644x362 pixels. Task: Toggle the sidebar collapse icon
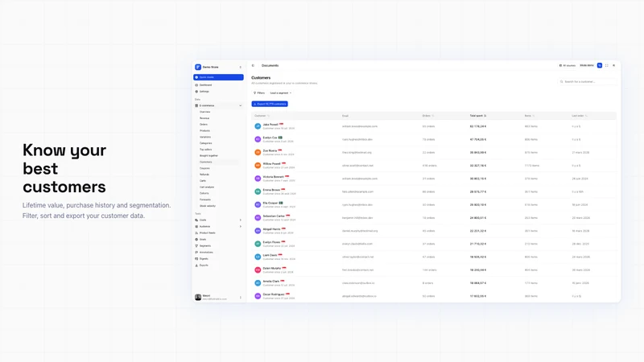pyautogui.click(x=253, y=66)
